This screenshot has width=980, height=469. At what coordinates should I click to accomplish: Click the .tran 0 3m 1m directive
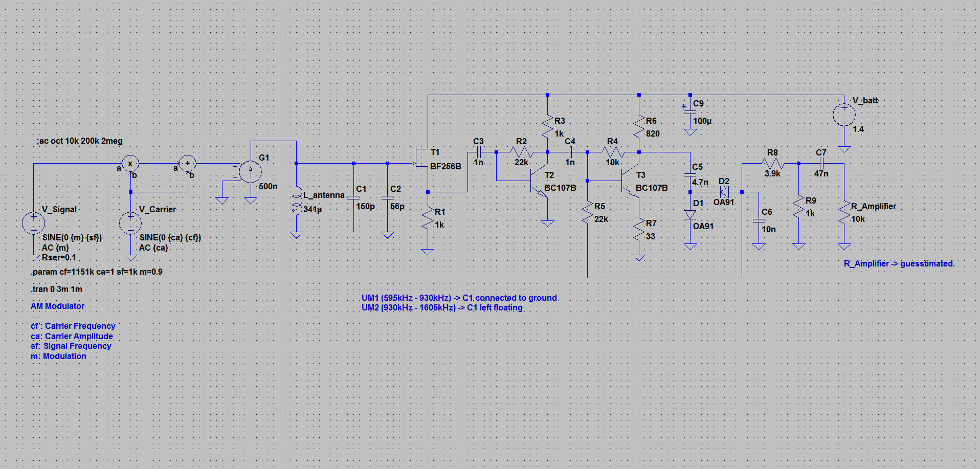tap(56, 289)
